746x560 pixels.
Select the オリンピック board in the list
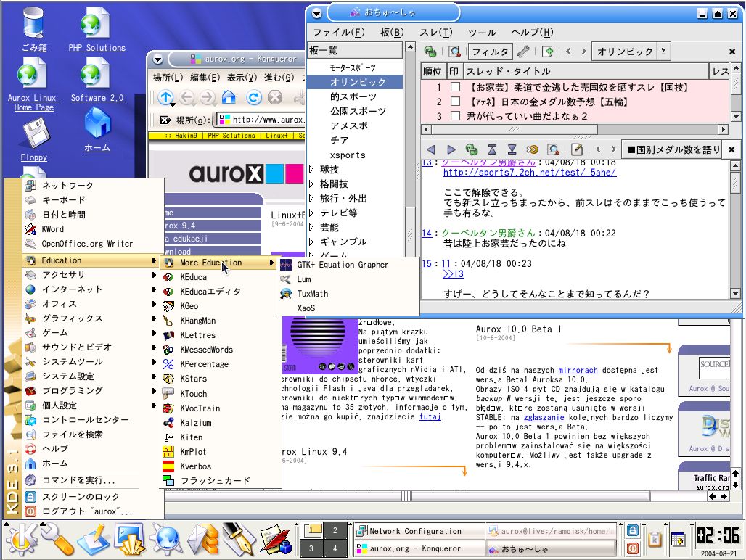[355, 82]
